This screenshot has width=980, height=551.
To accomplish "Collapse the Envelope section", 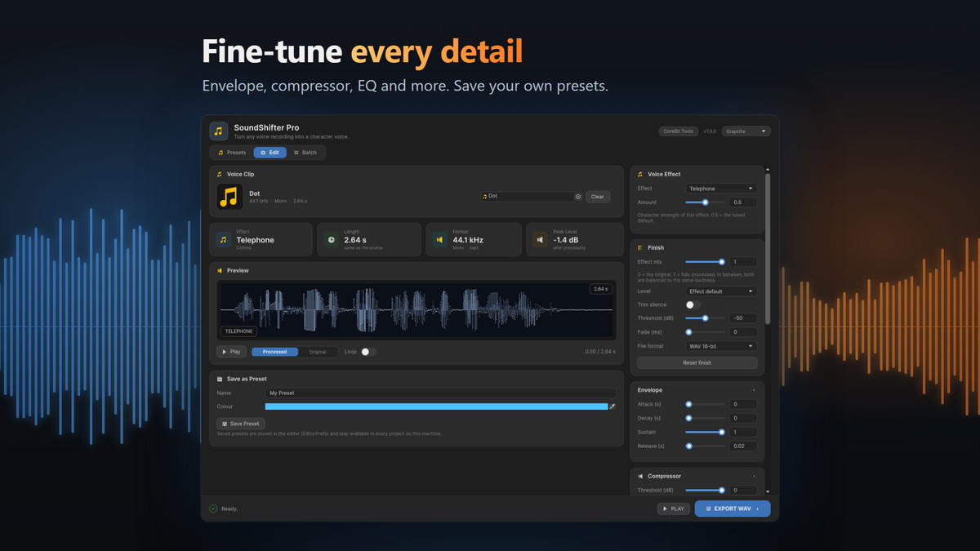I will tap(754, 390).
